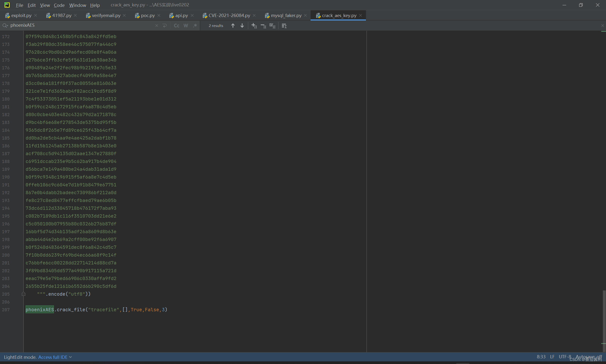Viewport: 606px width, 364px height.
Task: Open line:column 8:33 indicator
Action: tap(541, 357)
